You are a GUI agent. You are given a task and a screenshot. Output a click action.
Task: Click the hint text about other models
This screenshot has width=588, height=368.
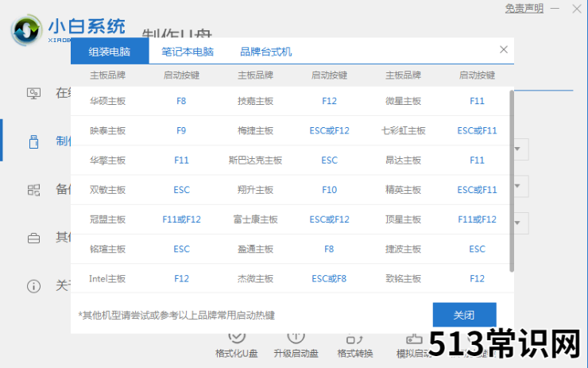click(x=176, y=315)
